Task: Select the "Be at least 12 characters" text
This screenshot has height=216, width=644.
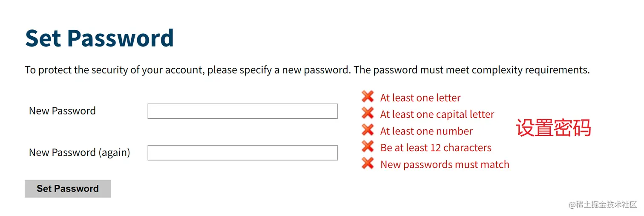Action: coord(436,148)
